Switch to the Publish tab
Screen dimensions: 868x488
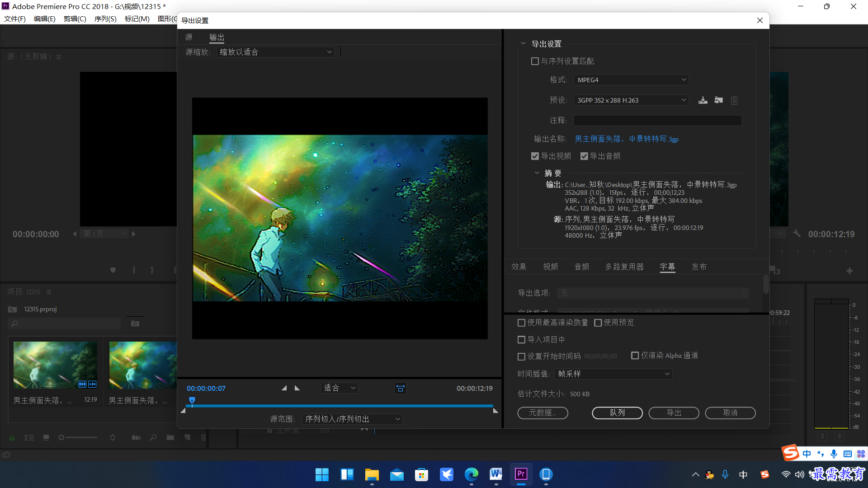699,267
